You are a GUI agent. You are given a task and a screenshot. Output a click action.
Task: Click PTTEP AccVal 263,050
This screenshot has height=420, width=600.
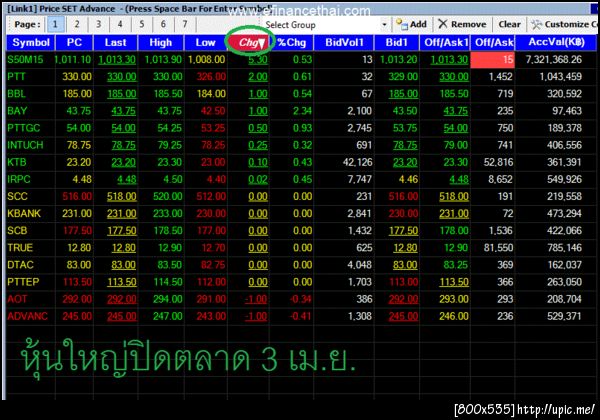564,282
